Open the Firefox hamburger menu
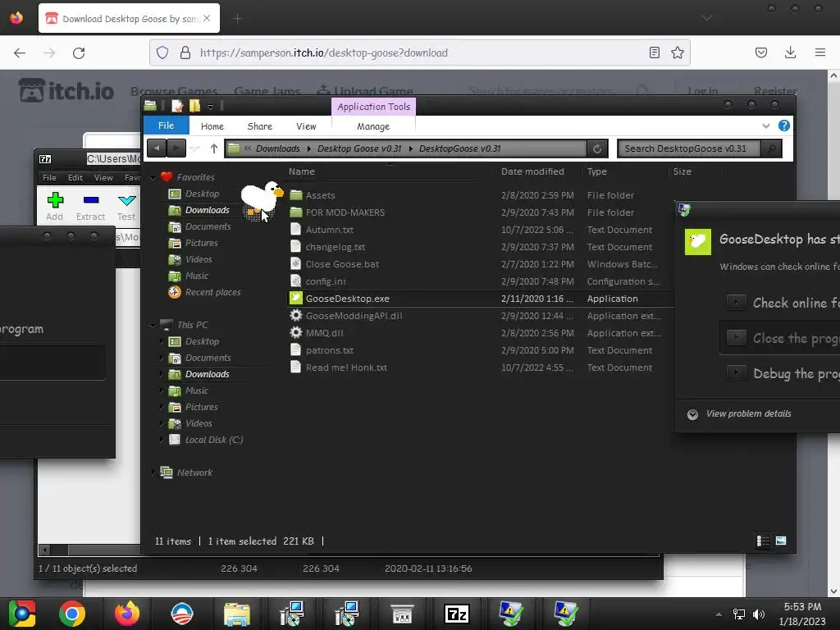The image size is (840, 630). tap(819, 52)
